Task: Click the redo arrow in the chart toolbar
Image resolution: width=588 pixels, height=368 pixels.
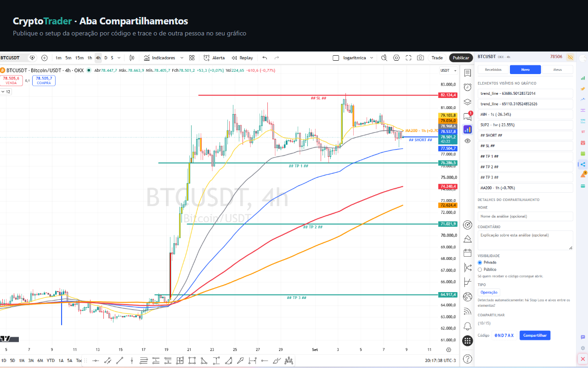Action: [x=277, y=58]
